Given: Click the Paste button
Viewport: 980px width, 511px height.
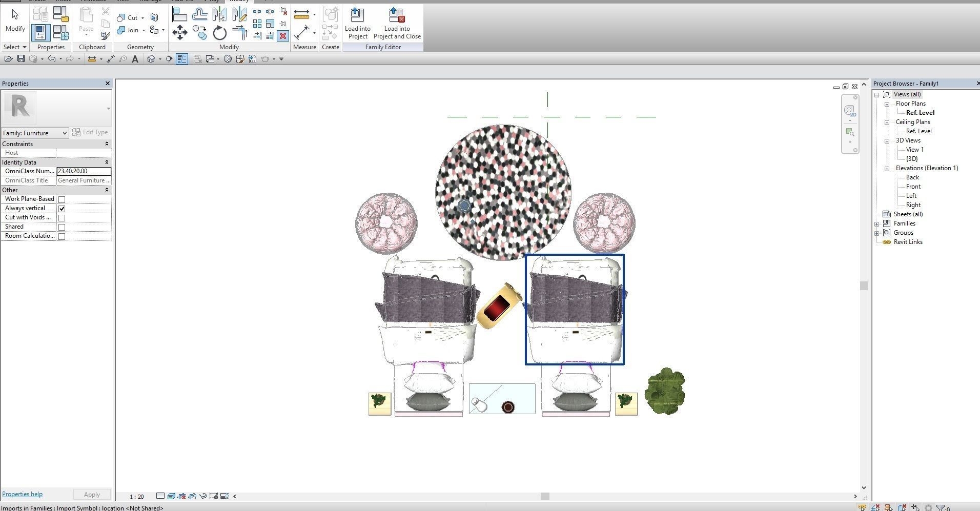Looking at the screenshot, I should click(86, 22).
